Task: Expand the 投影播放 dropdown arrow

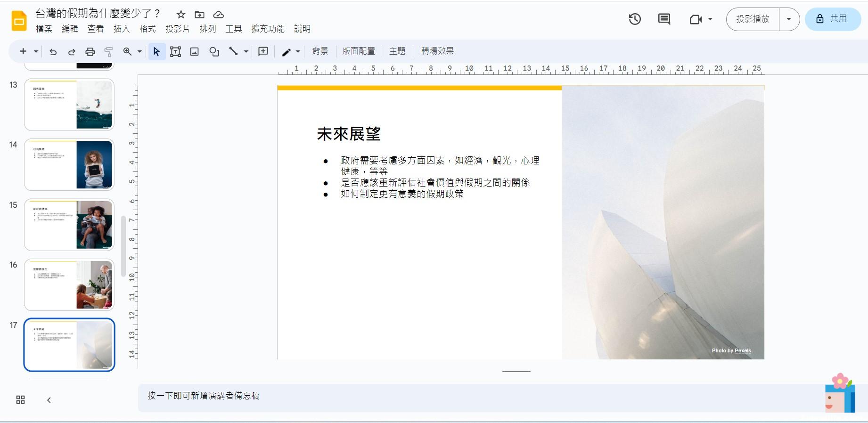Action: click(789, 19)
